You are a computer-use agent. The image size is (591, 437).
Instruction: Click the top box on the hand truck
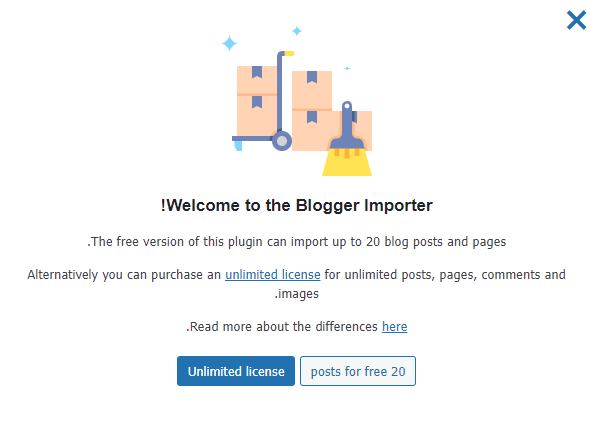coord(257,80)
